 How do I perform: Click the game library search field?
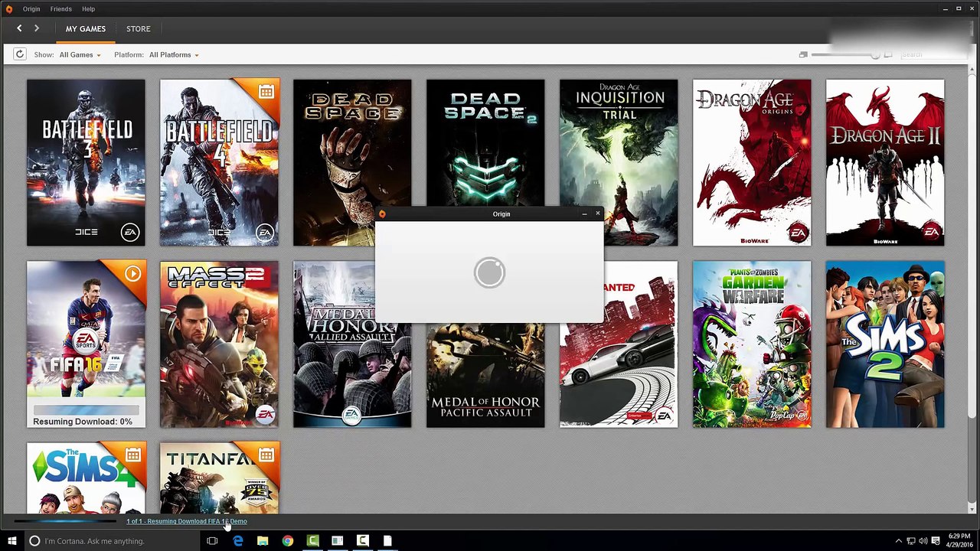934,54
